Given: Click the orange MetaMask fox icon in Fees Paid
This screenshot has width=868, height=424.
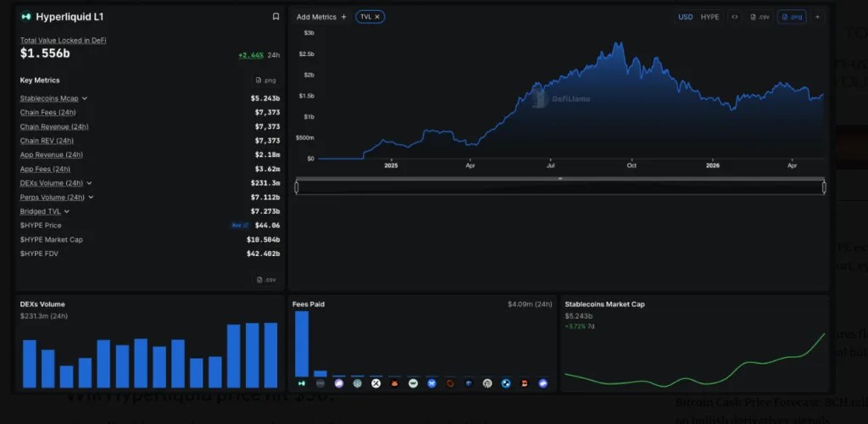Looking at the screenshot, I should 395,383.
